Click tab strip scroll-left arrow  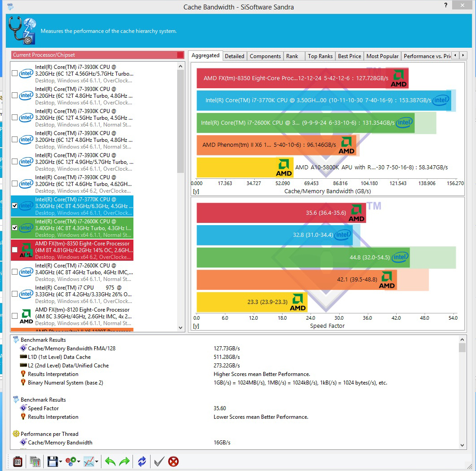point(455,55)
